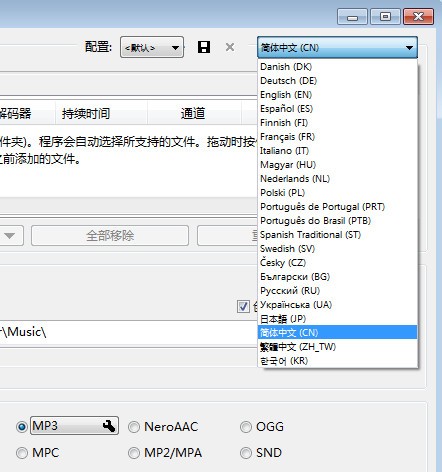Open MP3 encoder settings wrench icon
Viewport: 442px width, 472px height.
109,426
